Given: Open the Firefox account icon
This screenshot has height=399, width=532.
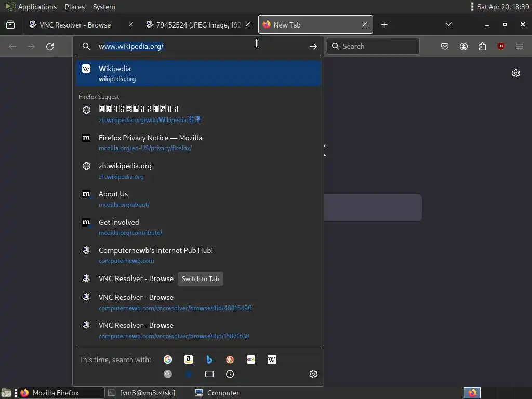Looking at the screenshot, I should (x=463, y=46).
